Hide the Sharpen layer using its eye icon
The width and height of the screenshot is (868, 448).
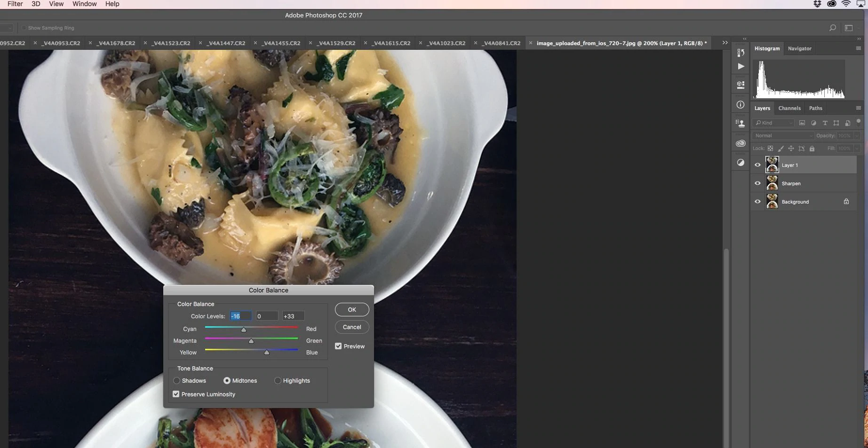[x=757, y=183]
